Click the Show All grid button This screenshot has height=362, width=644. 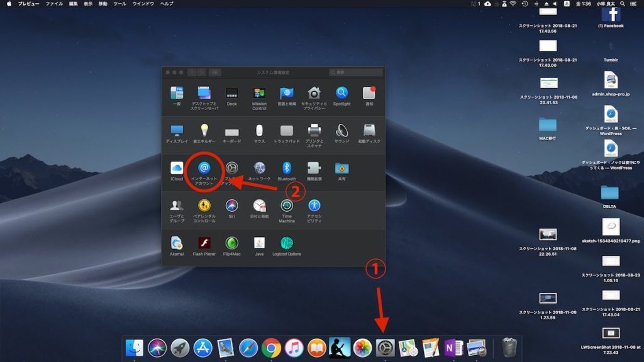pos(215,72)
